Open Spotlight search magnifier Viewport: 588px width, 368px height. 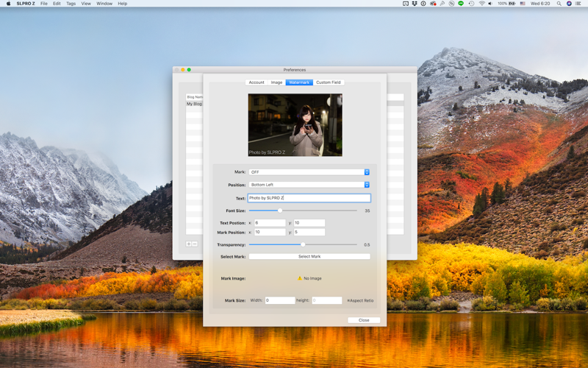(559, 4)
